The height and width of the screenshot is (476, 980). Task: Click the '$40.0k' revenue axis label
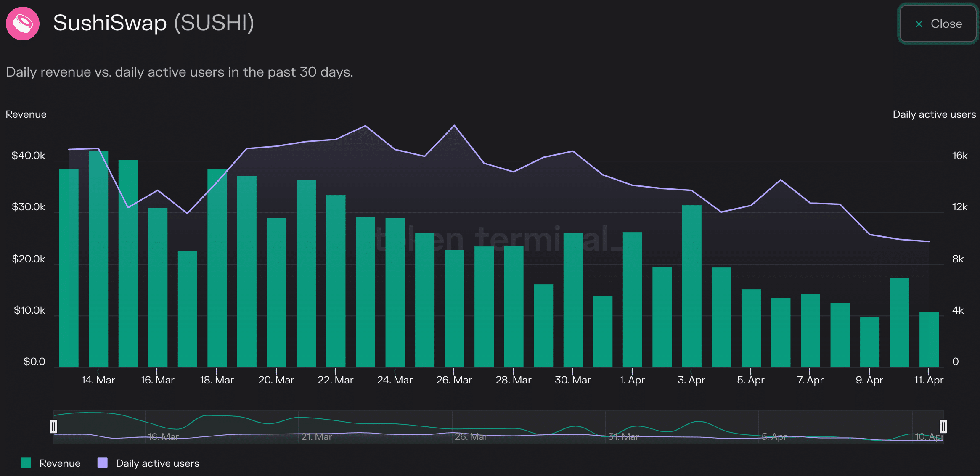(x=28, y=156)
